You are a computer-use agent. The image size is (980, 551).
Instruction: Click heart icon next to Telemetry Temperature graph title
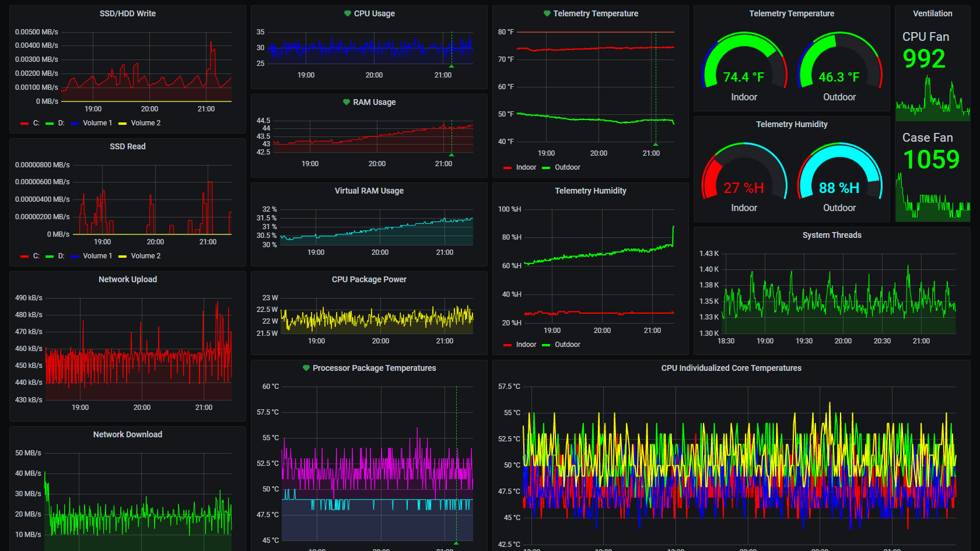click(x=547, y=13)
